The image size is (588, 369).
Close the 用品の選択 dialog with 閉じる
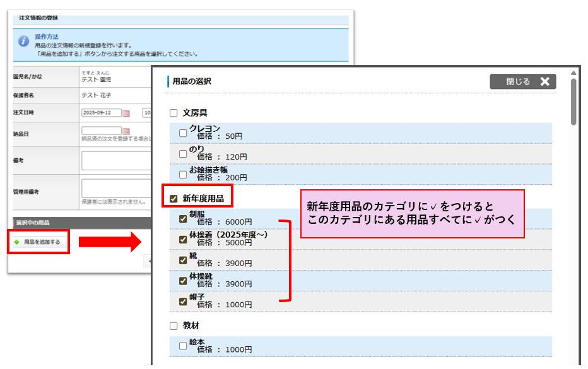point(522,81)
